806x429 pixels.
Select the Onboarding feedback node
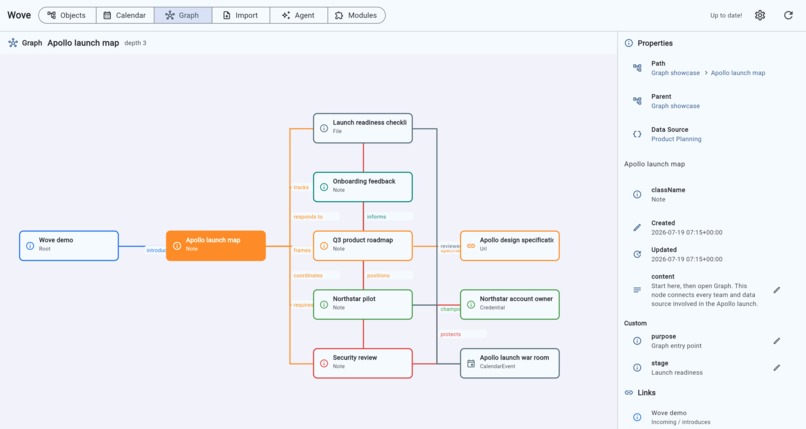click(363, 187)
